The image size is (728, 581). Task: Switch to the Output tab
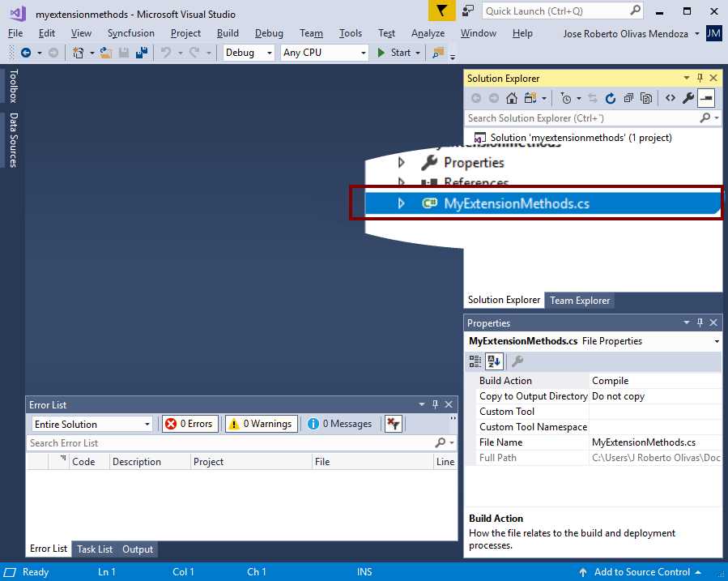pyautogui.click(x=138, y=549)
